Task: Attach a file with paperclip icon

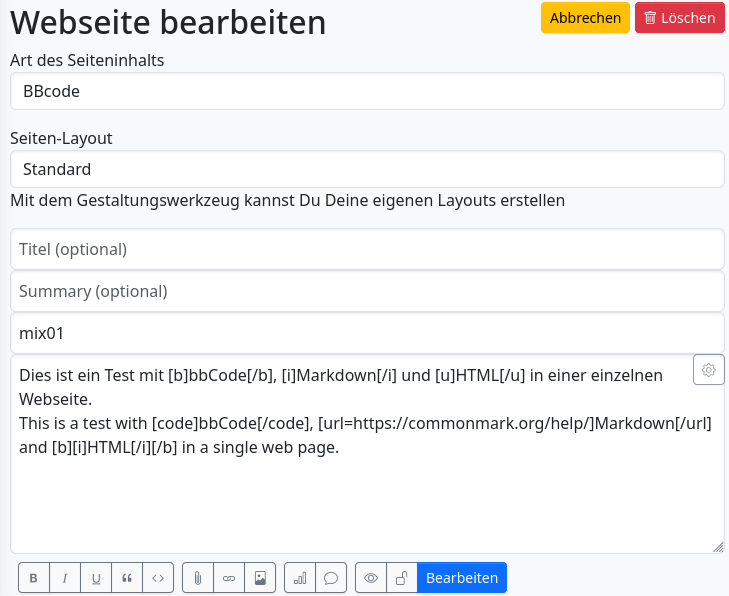Action: click(x=198, y=578)
